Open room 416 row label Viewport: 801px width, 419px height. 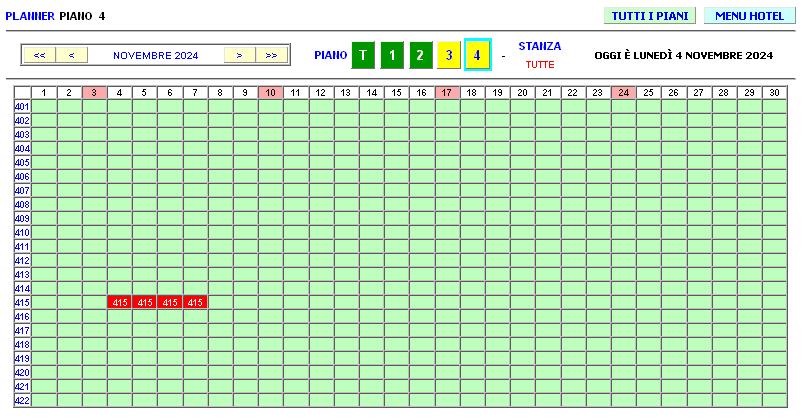click(x=22, y=316)
